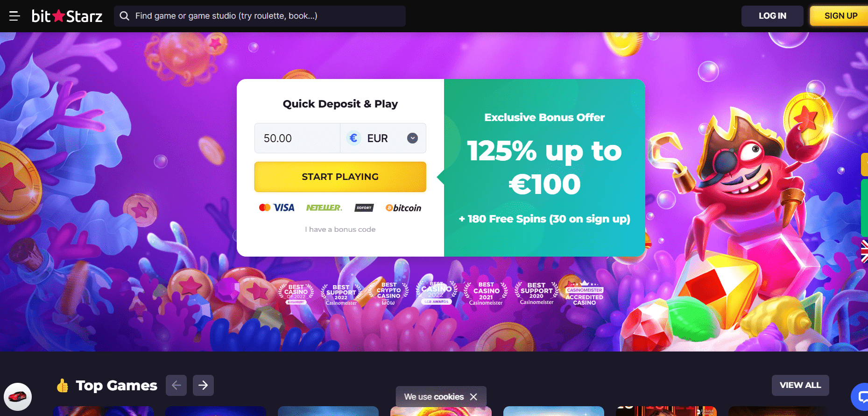Expand the EUR currency dropdown arrow

pos(412,138)
